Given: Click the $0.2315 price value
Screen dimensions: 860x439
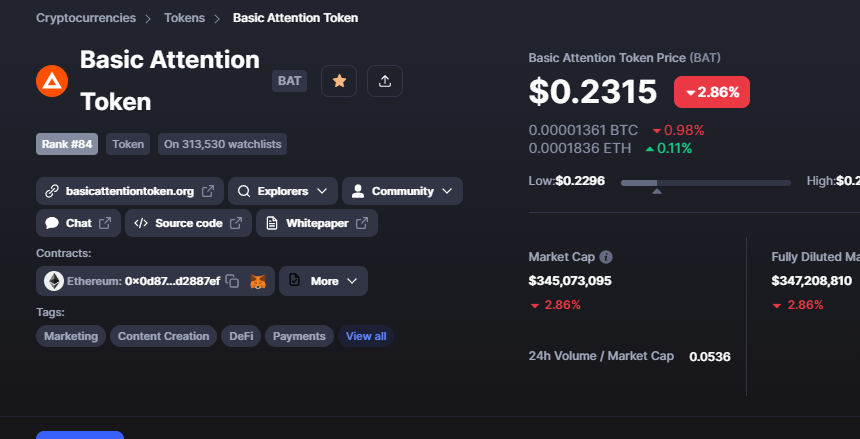Looking at the screenshot, I should click(593, 91).
